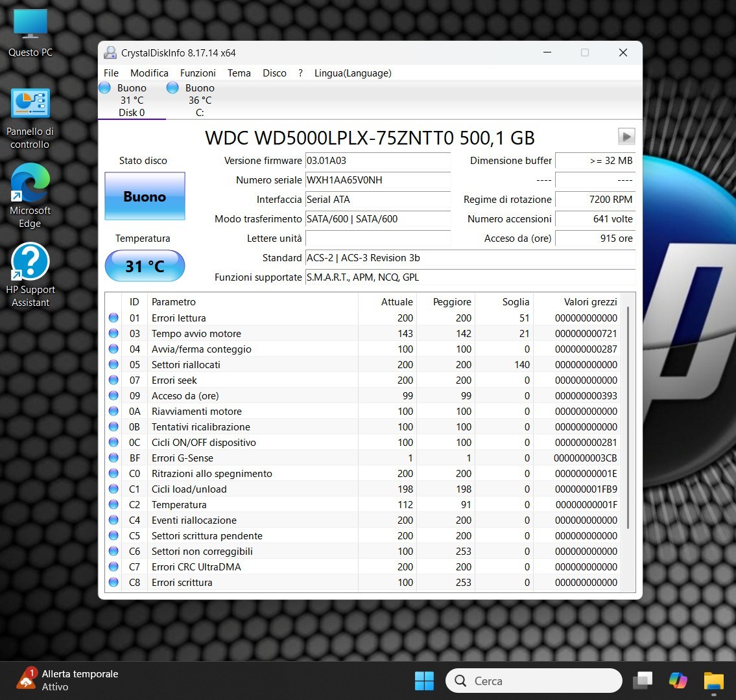The width and height of the screenshot is (736, 700).
Task: Switch to the C: disk tab
Action: click(200, 100)
